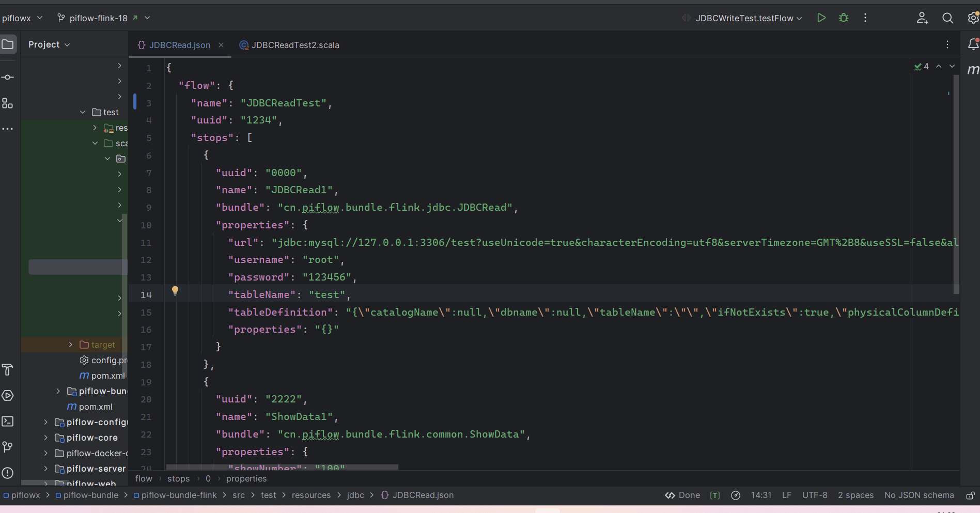This screenshot has height=513, width=980.
Task: Open editor tab options menu
Action: pyautogui.click(x=947, y=45)
